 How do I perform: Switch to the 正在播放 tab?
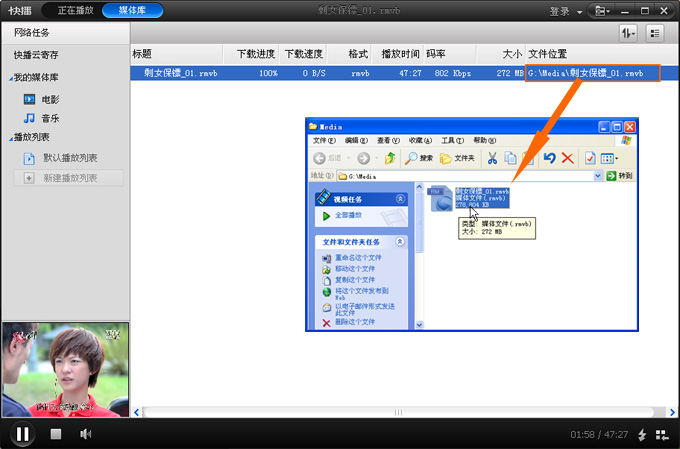[x=75, y=11]
